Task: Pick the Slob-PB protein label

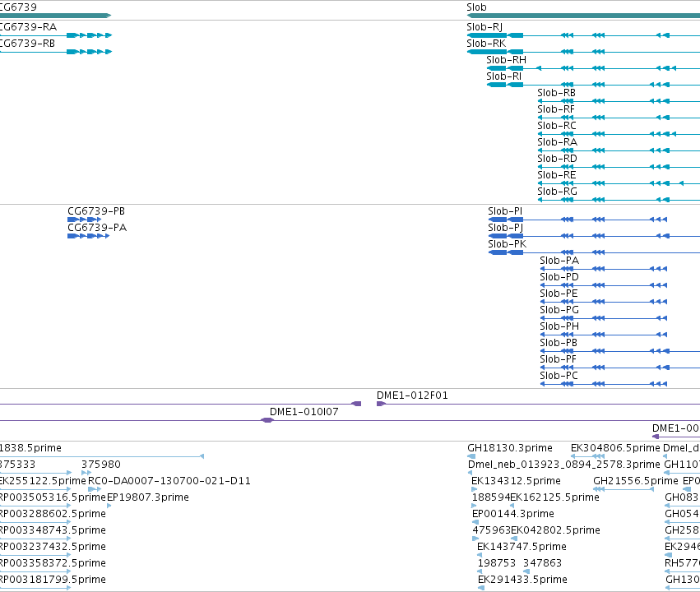Action: 559,343
